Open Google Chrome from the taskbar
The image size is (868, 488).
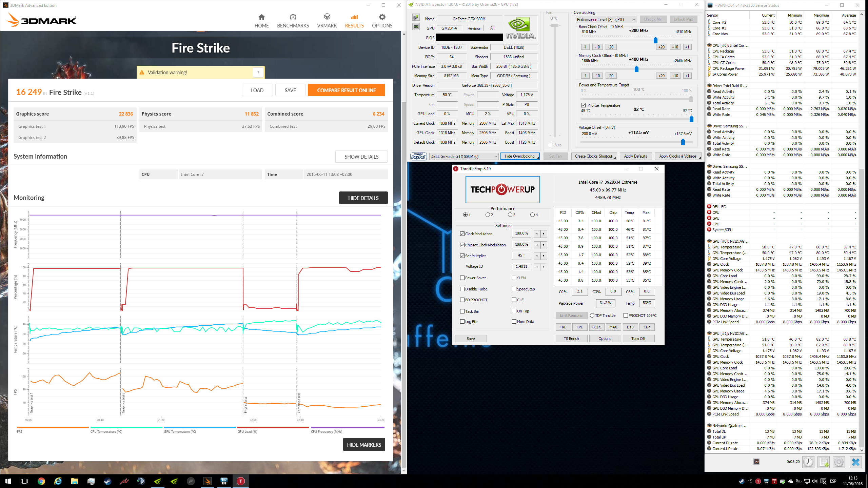41,481
